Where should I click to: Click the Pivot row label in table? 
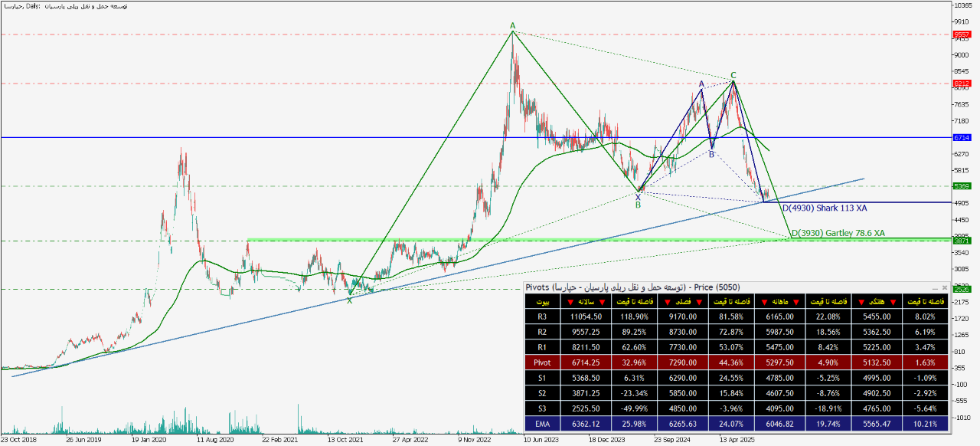(542, 362)
